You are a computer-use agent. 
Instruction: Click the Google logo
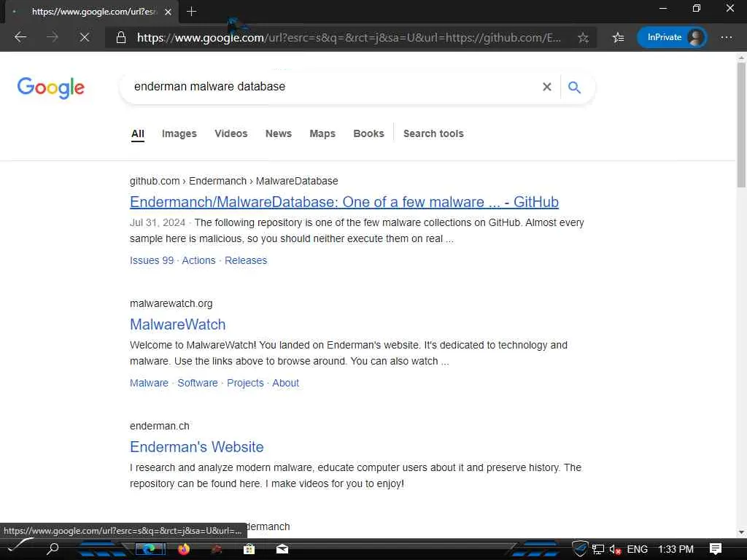coord(51,87)
